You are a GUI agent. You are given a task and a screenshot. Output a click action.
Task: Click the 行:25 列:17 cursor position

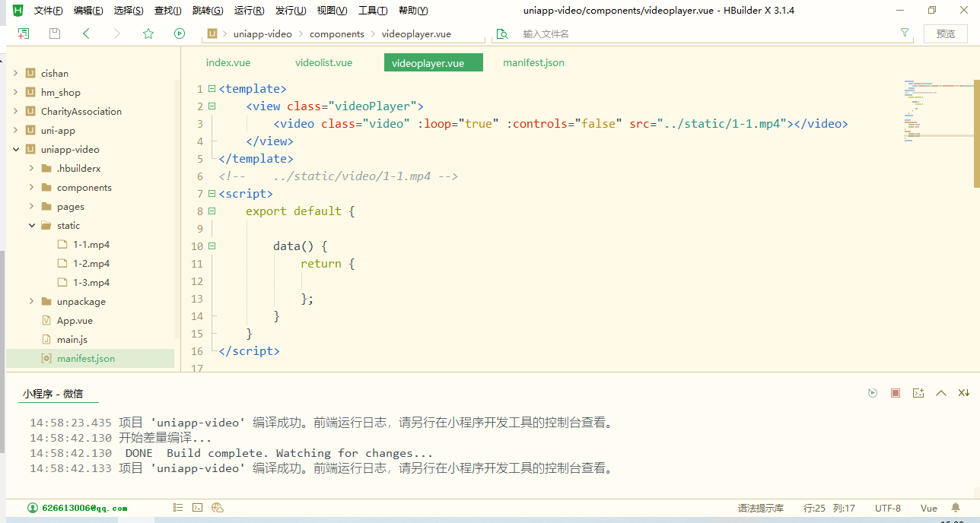click(x=829, y=508)
